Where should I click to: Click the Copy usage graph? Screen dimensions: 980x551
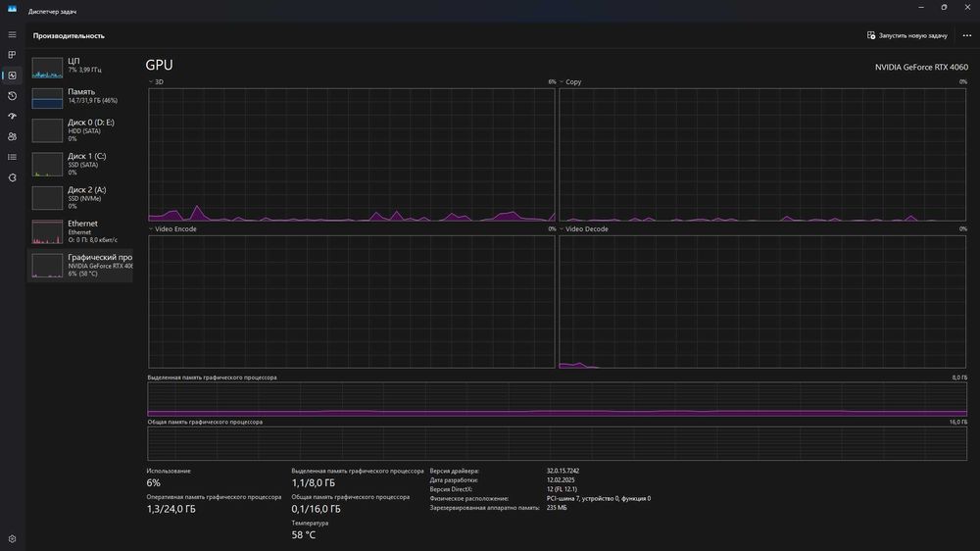click(762, 155)
